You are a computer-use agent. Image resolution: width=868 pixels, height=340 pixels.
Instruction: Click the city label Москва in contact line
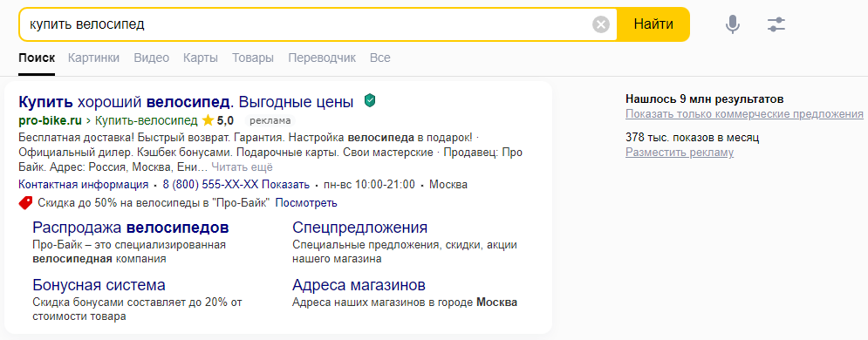click(x=448, y=185)
